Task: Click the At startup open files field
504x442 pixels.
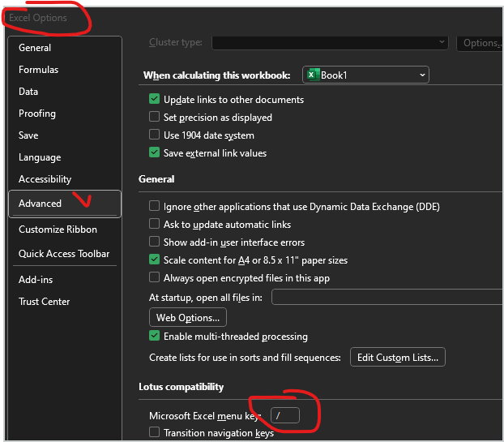Action: [x=387, y=297]
